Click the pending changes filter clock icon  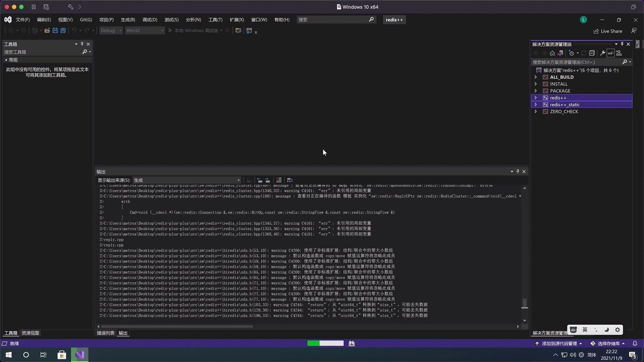572,53
